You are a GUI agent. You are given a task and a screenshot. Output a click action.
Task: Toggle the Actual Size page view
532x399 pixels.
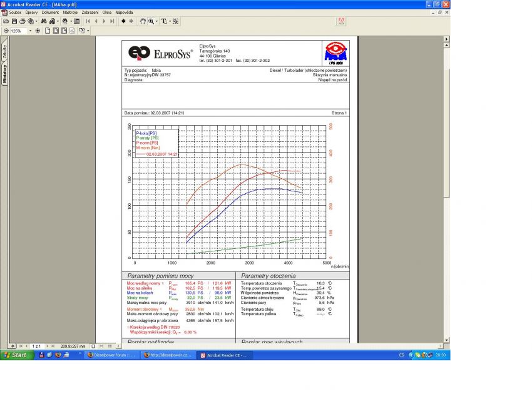pos(48,31)
